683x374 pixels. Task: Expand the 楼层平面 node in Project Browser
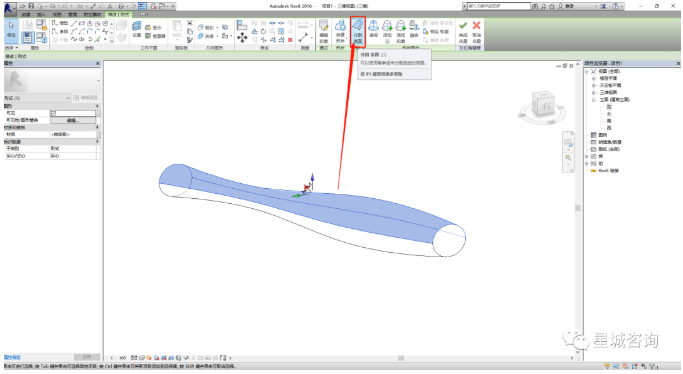[593, 78]
